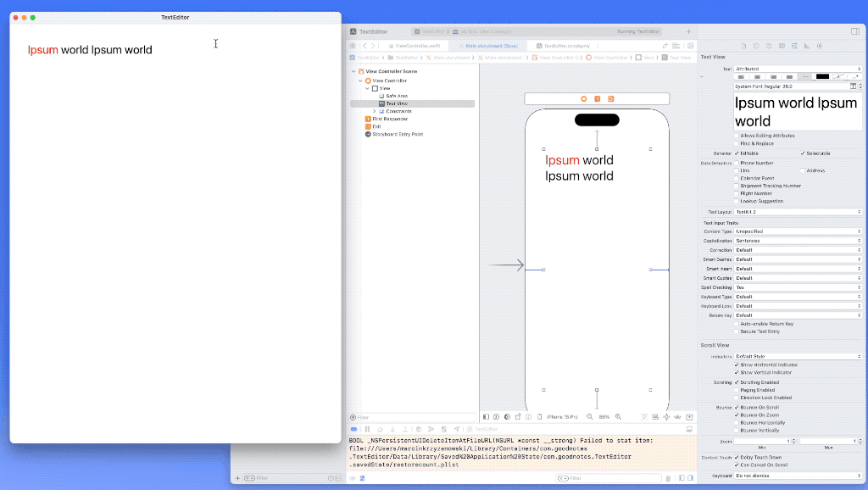The image size is (868, 490).
Task: Click the add new tab plus icon
Action: (x=687, y=31)
